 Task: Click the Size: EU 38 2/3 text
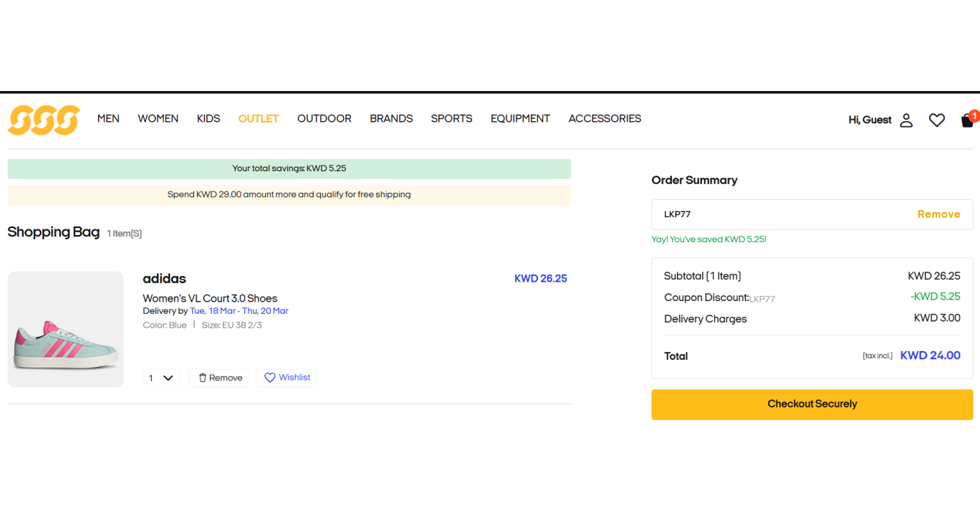pos(232,325)
